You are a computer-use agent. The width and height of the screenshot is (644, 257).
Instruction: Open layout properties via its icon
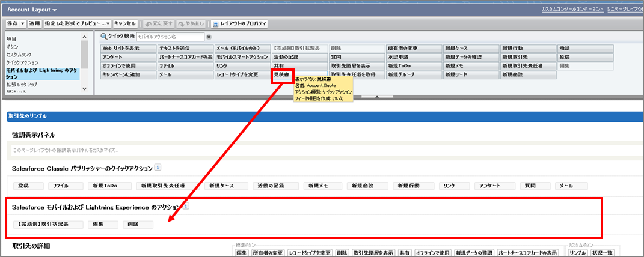click(216, 23)
